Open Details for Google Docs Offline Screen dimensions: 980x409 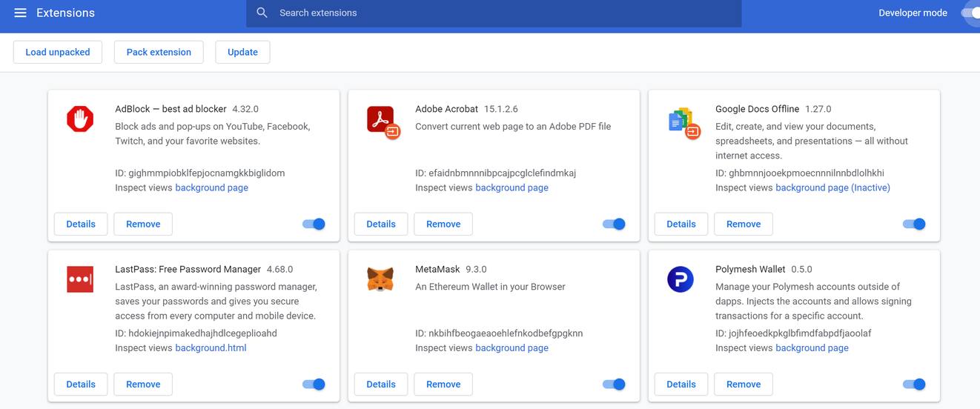click(x=681, y=224)
